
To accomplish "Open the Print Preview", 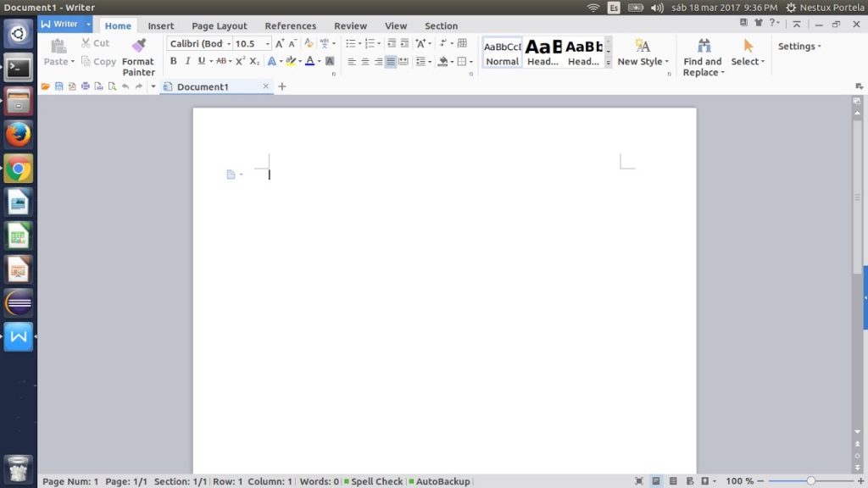I will click(113, 86).
